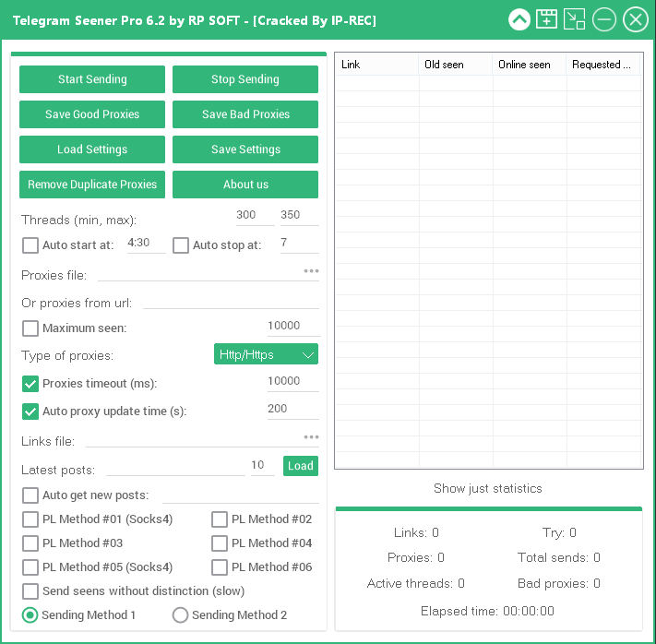The height and width of the screenshot is (644, 656).
Task: Click the Maximum seen value field
Action: click(293, 327)
